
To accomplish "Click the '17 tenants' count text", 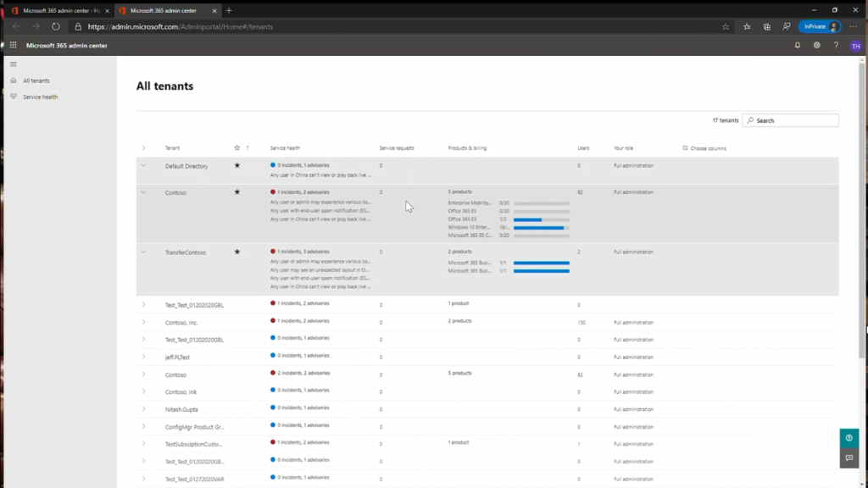I will pos(726,120).
